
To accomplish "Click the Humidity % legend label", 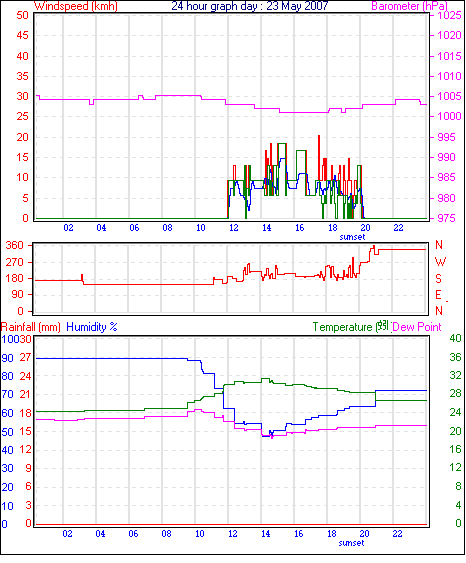I will [x=92, y=327].
